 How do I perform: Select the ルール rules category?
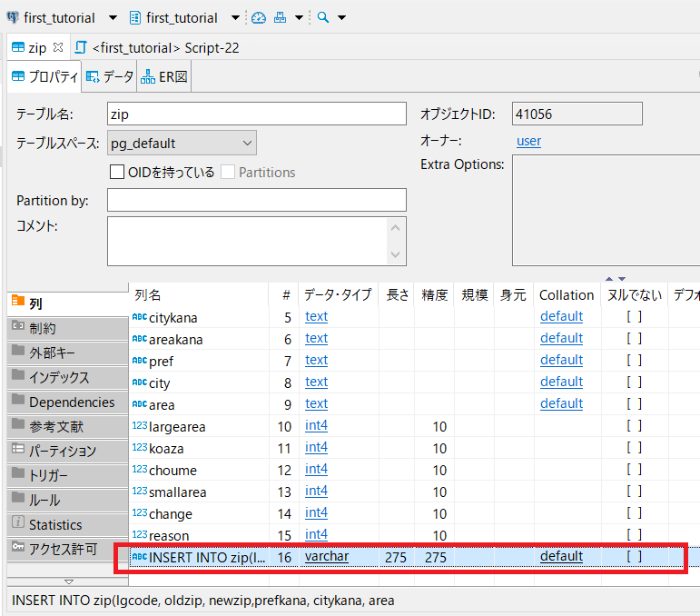point(68,500)
